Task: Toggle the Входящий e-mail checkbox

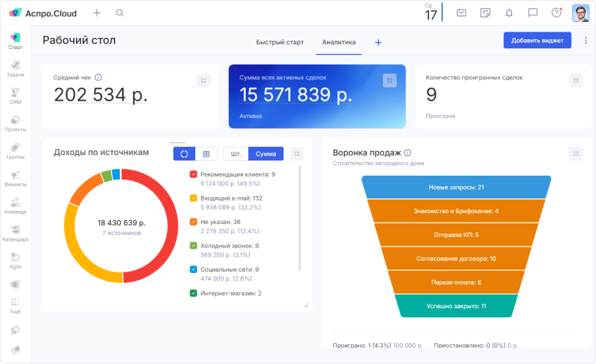Action: point(194,199)
